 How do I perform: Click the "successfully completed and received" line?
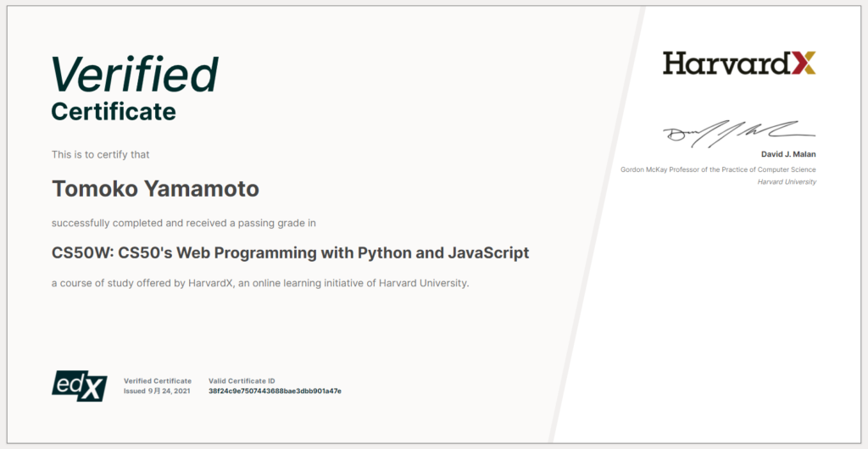(184, 224)
